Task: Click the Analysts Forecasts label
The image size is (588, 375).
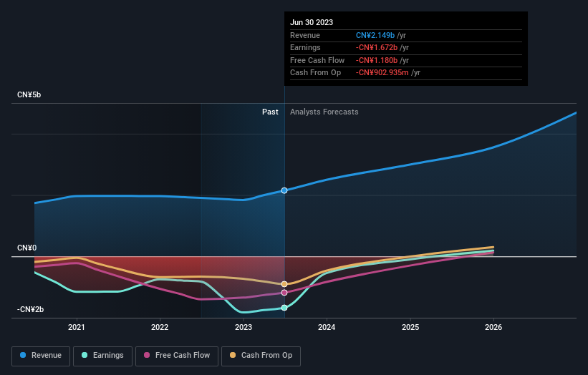Action: coord(324,112)
